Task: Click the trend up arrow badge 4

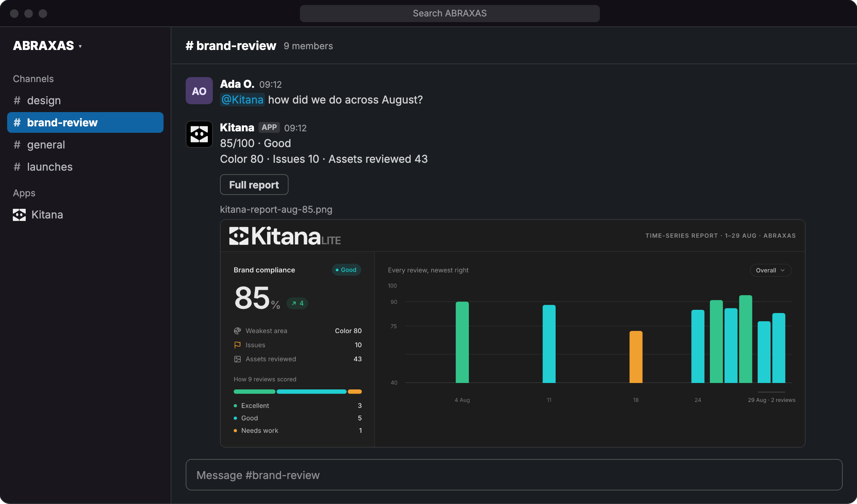Action: [x=297, y=303]
